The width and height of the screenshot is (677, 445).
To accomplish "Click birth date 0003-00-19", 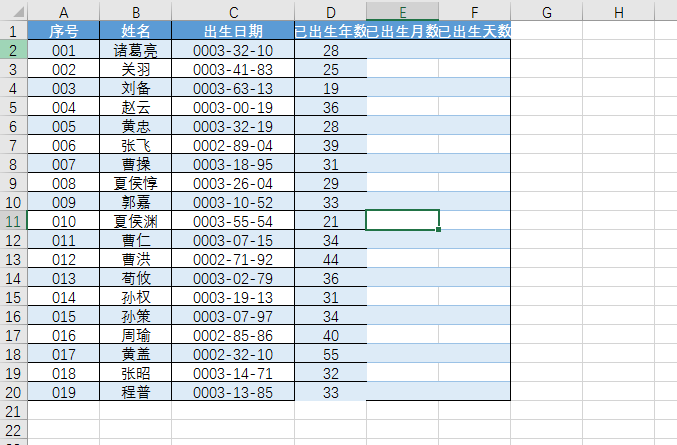I will pyautogui.click(x=233, y=107).
